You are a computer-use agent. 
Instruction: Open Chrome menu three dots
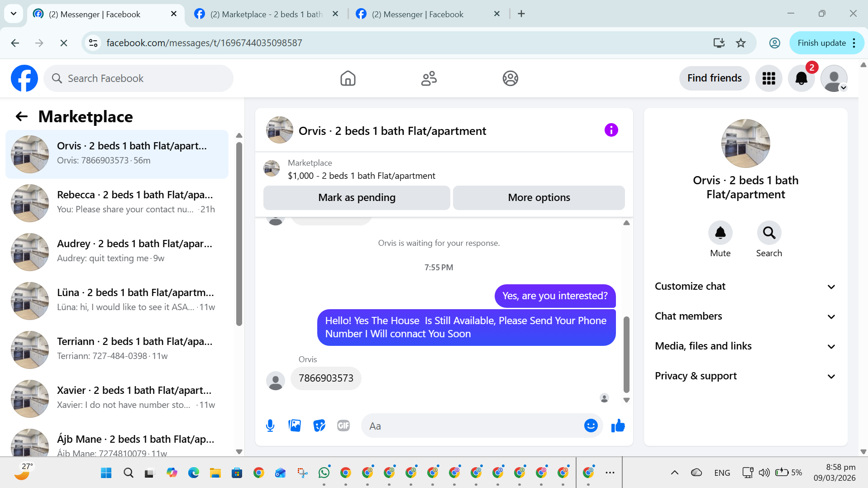[x=854, y=43]
